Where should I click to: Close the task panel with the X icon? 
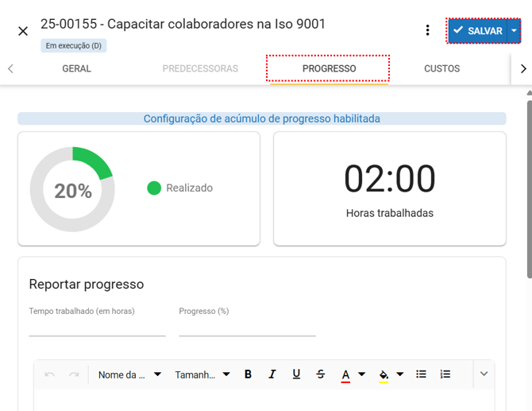(23, 31)
